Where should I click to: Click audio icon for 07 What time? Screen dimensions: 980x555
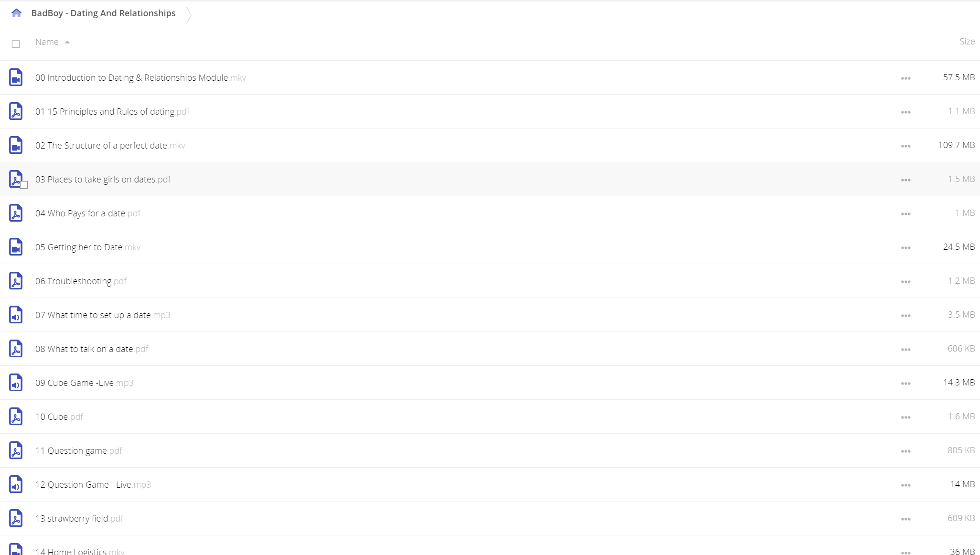(x=16, y=315)
